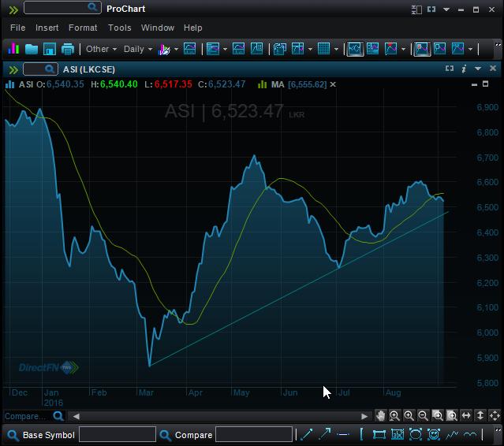The image size is (504, 446).
Task: Click the ProChart title bar search box
Action: (x=62, y=8)
